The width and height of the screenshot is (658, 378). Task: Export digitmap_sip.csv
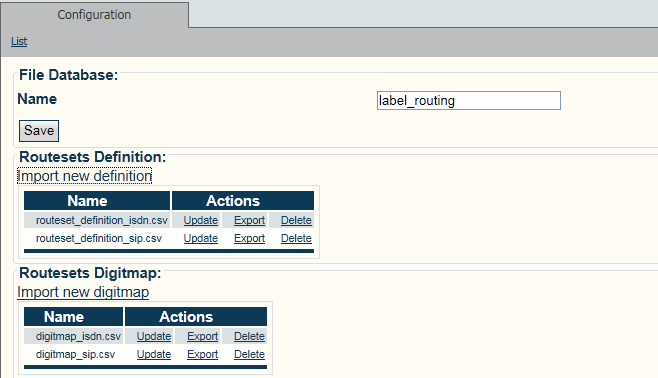pos(202,355)
